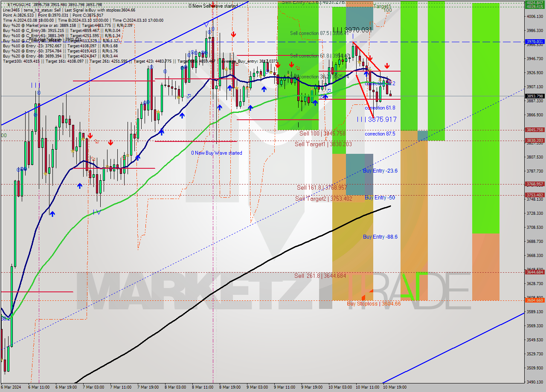Select the 'Line:3465 | tema_h1_status: Sell' info line
Screen dimensions: 546x392
[69, 10]
